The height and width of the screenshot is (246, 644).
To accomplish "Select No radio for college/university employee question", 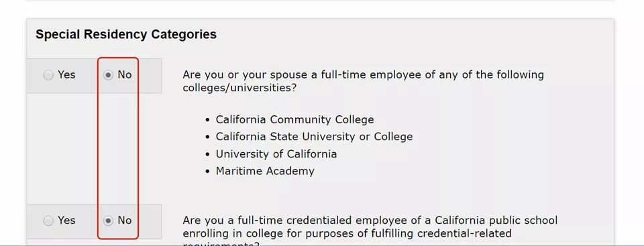I will 108,75.
